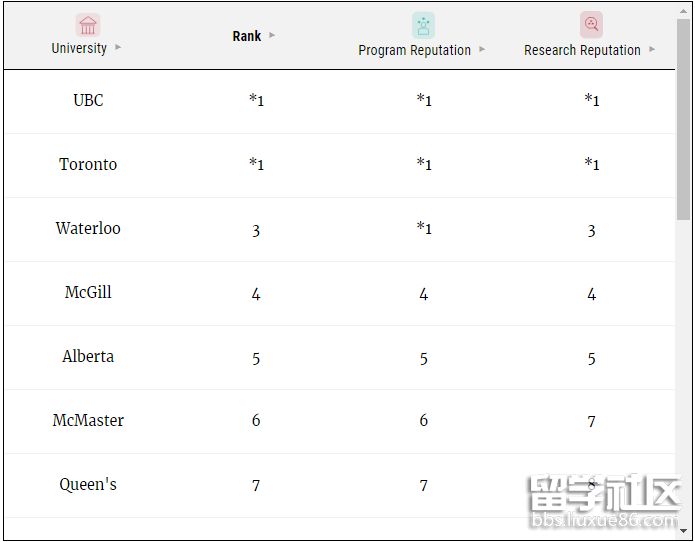
Task: Click sort arrow beside Research Reputation
Action: (652, 49)
